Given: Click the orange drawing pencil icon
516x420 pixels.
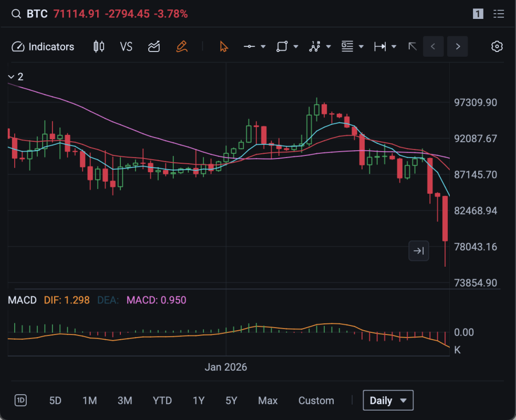Looking at the screenshot, I should pyautogui.click(x=182, y=47).
